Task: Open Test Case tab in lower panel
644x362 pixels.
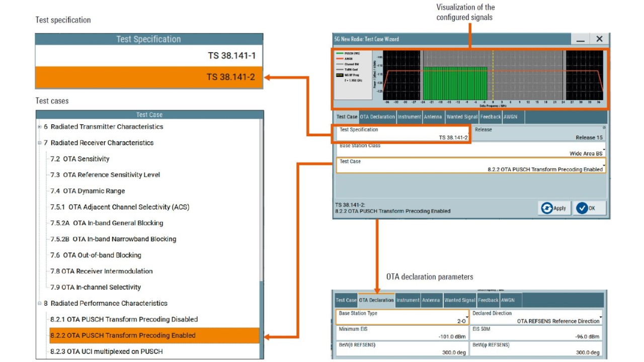Action: click(346, 300)
